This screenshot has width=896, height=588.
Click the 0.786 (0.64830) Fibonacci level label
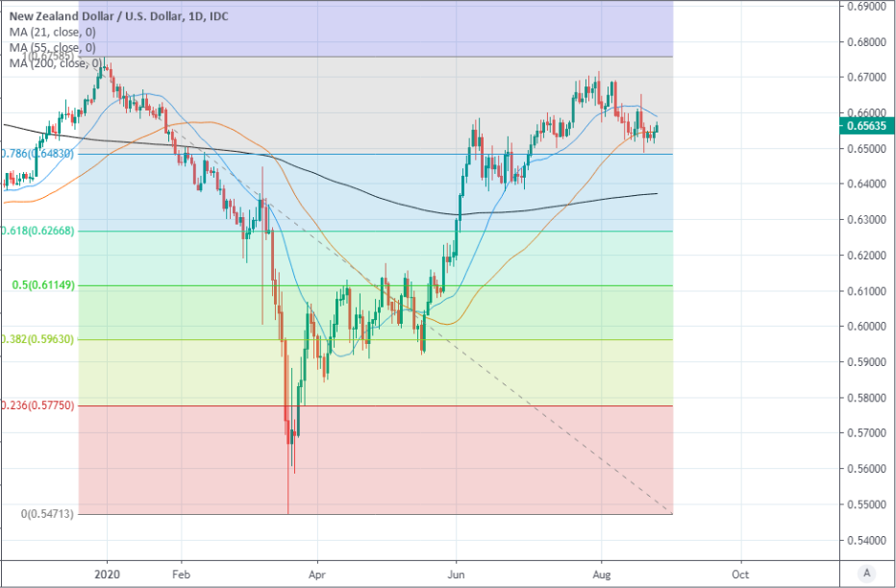(x=38, y=154)
